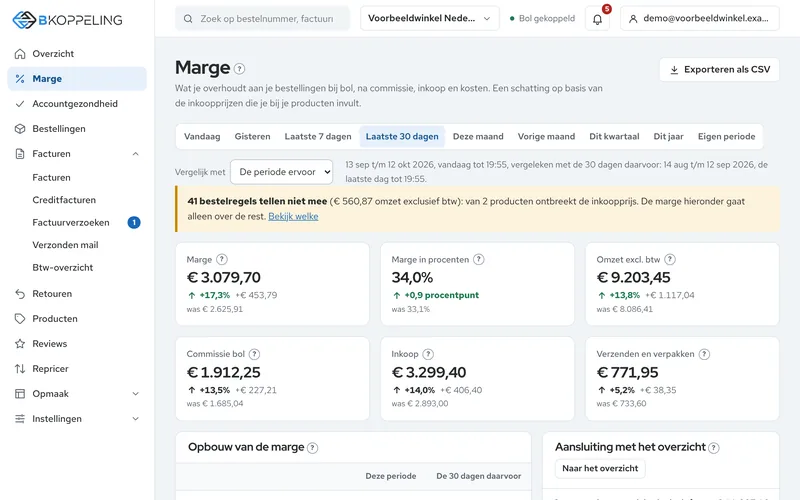This screenshot has height=500, width=800.
Task: Expand the Instellingen submenu chevron
Action: (x=135, y=418)
